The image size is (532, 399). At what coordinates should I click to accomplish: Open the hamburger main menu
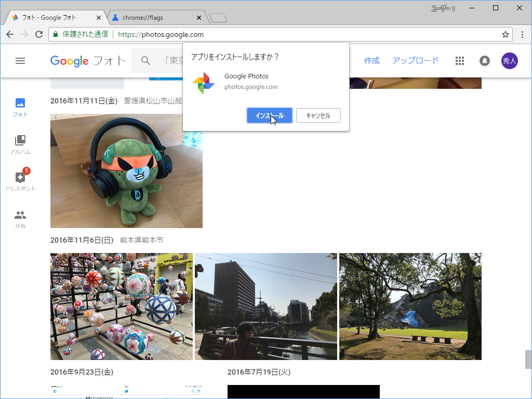click(x=20, y=61)
